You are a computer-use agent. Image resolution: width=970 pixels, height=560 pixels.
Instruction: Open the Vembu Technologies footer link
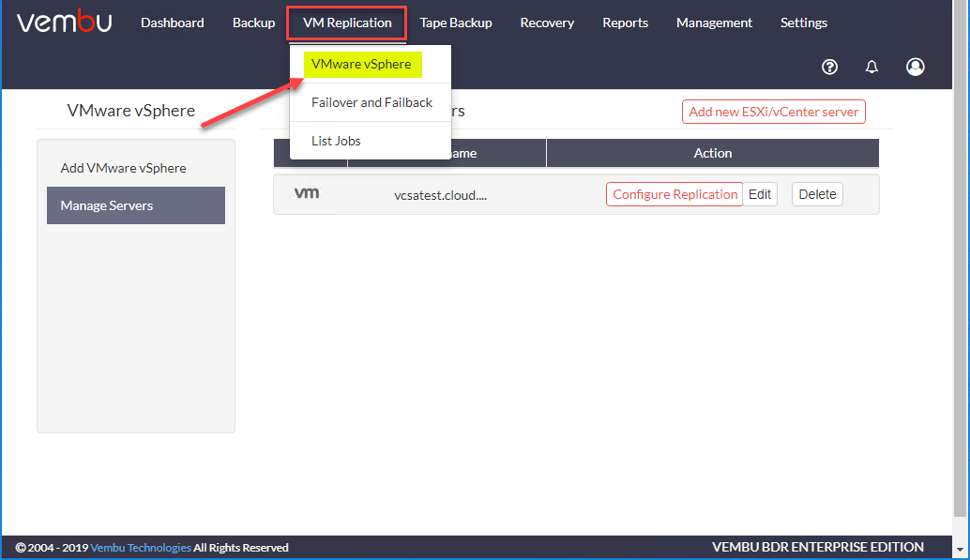(x=141, y=548)
